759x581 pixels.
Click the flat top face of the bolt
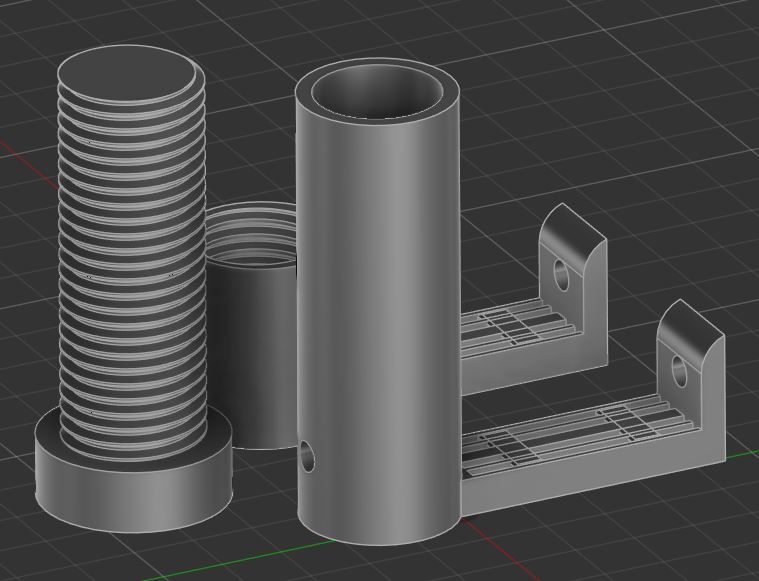coord(128,73)
